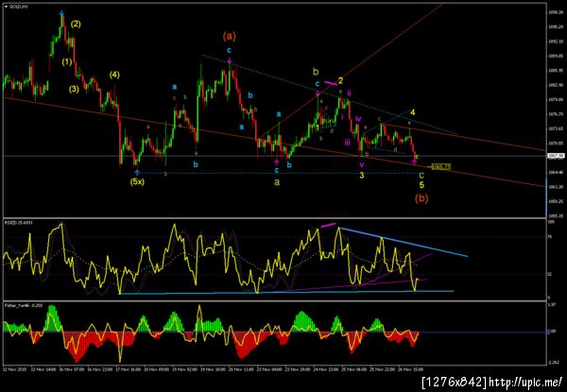Select the short magenta line atop the RSI panel
The height and width of the screenshot is (392, 567).
tap(328, 226)
